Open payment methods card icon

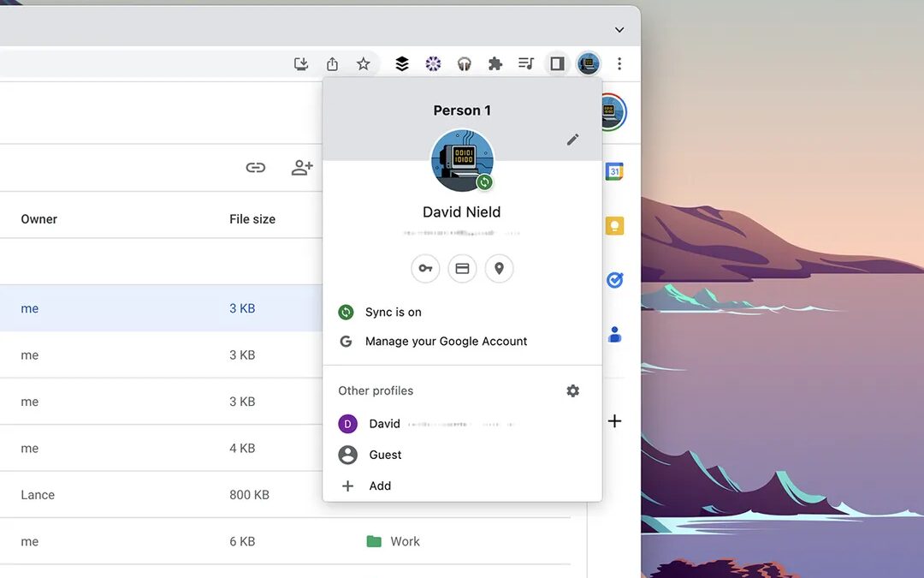pos(462,269)
